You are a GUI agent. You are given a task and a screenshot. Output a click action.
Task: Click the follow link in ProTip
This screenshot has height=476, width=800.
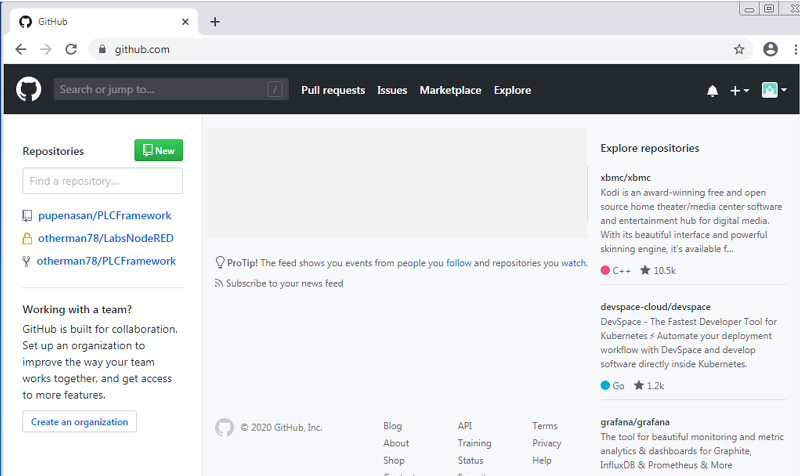459,263
